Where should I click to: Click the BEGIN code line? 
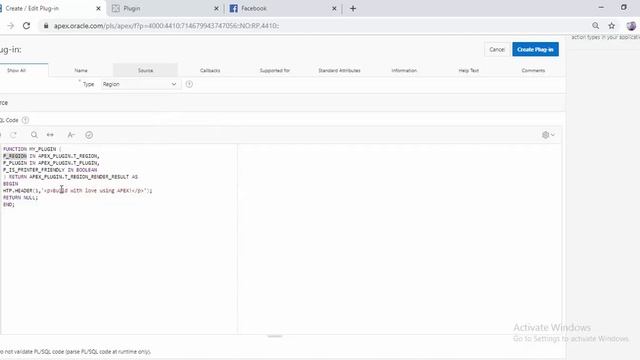tap(11, 184)
